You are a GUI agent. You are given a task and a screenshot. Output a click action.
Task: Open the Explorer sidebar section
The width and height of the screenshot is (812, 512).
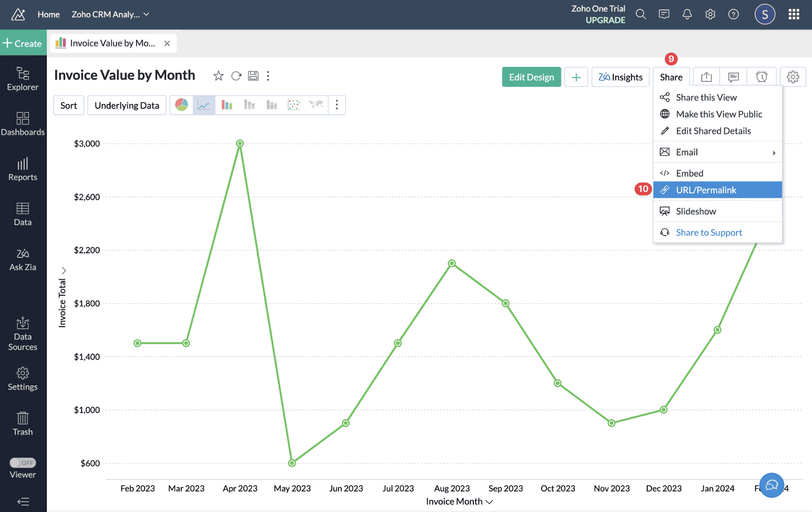[x=23, y=79]
